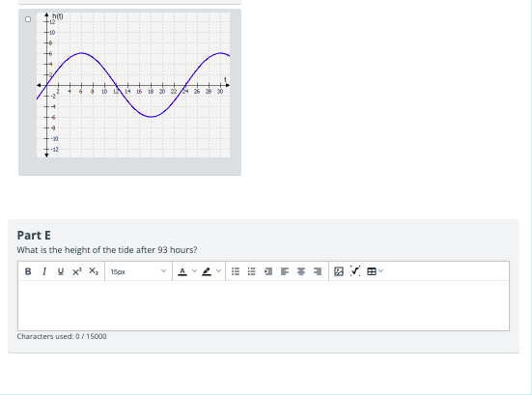Insert a table icon
The height and width of the screenshot is (395, 532).
(372, 271)
